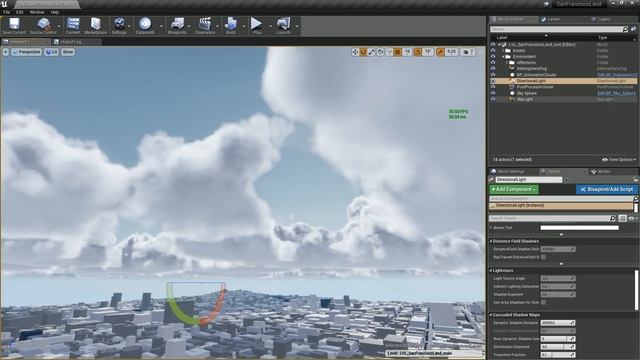The width and height of the screenshot is (640, 360).
Task: Select the PostProcessVolume row in outliner
Action: point(563,87)
